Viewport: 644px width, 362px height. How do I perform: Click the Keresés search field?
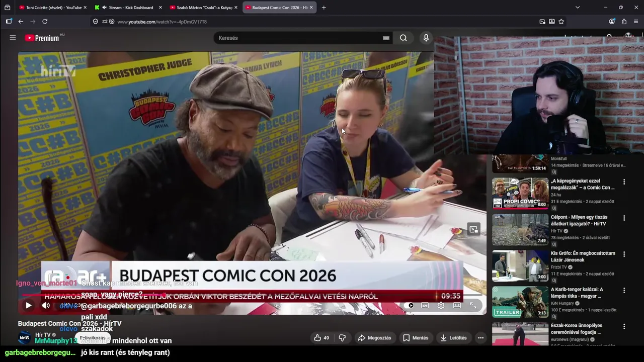[x=299, y=38]
